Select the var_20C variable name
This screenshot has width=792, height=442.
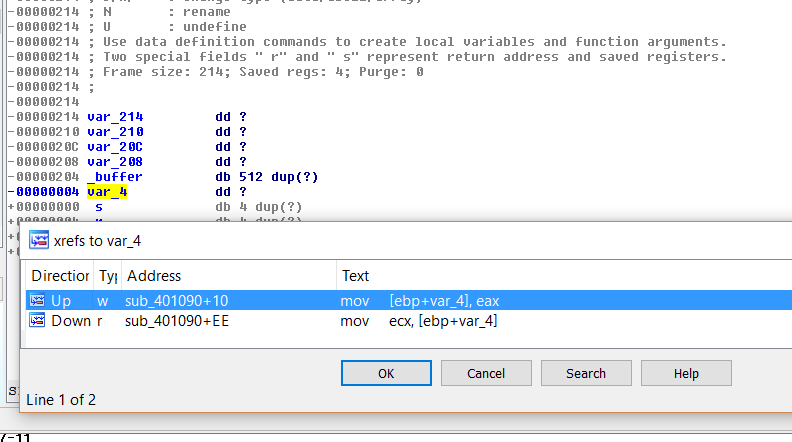tap(115, 147)
